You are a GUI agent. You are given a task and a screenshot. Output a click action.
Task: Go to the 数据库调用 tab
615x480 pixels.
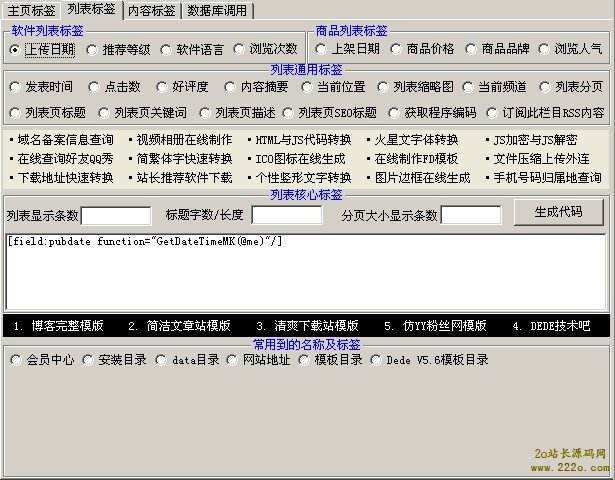(217, 11)
